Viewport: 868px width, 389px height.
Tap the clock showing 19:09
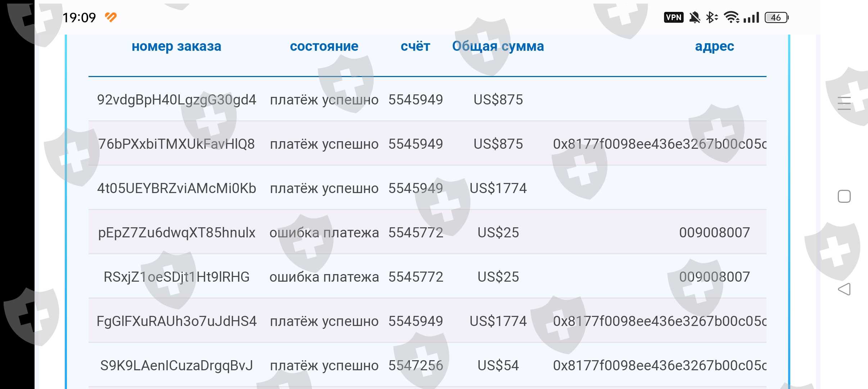pos(79,17)
